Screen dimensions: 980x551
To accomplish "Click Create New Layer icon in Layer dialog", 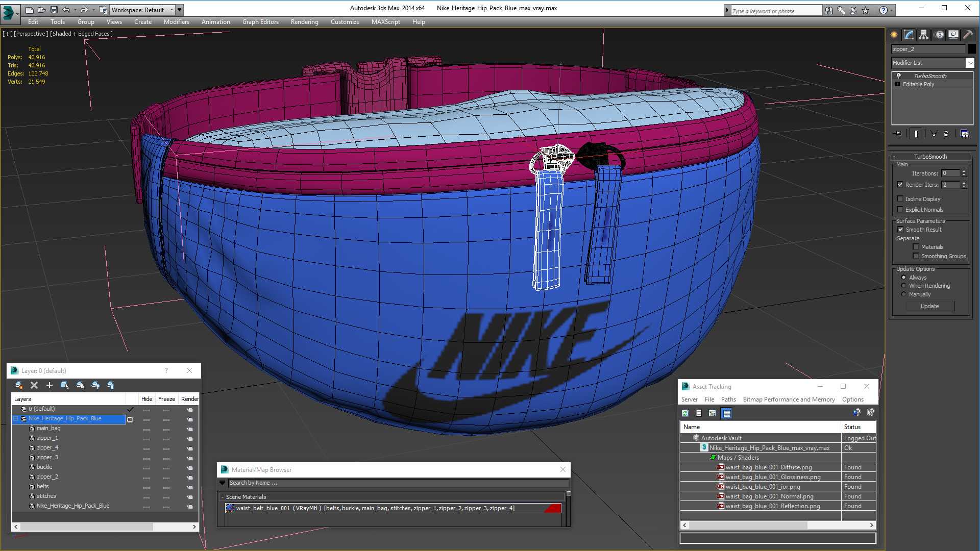I will click(x=19, y=385).
